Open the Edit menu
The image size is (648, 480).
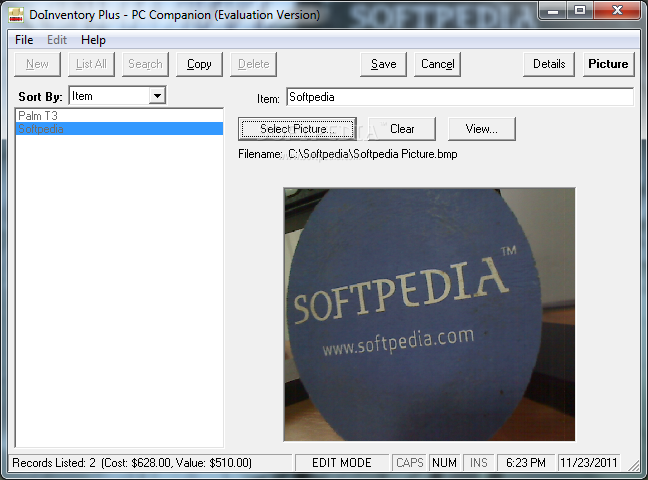tap(57, 40)
